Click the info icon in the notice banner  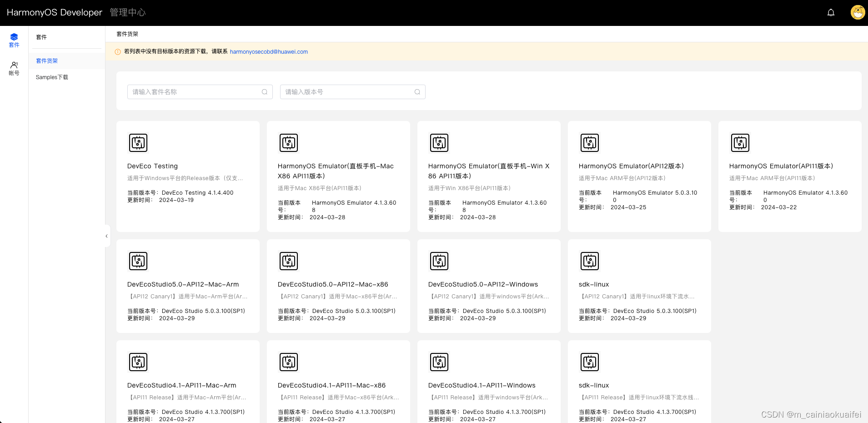point(118,52)
